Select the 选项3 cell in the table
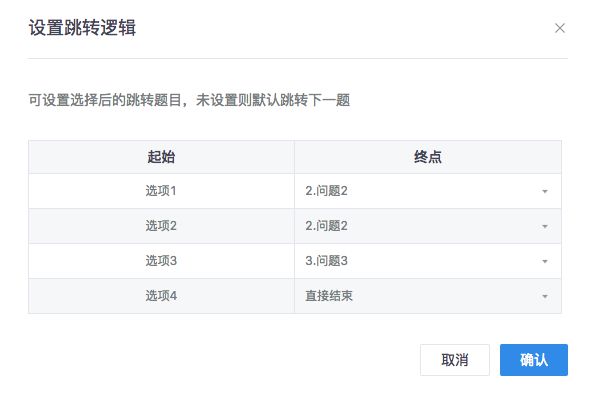596x400 pixels. point(161,261)
